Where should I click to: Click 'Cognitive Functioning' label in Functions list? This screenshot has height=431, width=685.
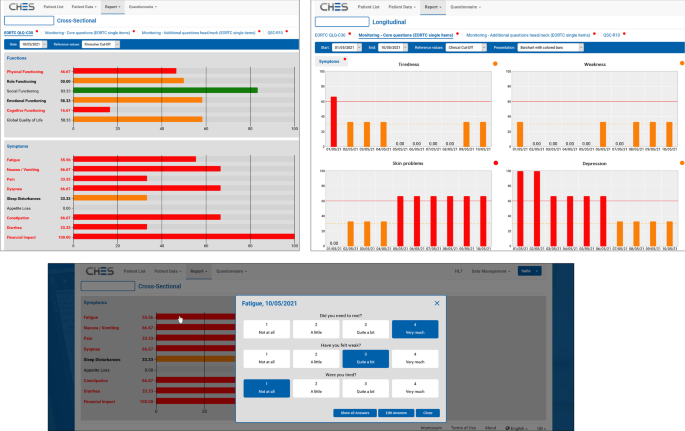(x=26, y=110)
